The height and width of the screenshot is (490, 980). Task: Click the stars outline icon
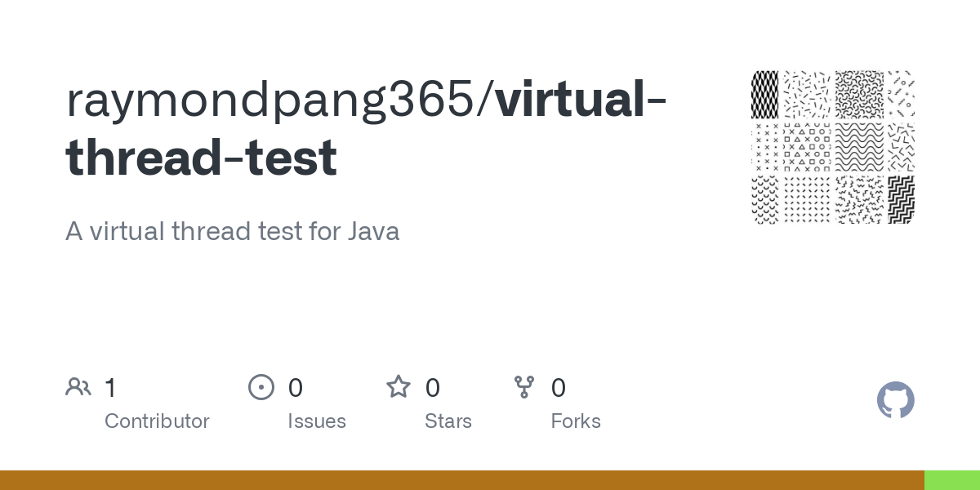click(x=399, y=386)
